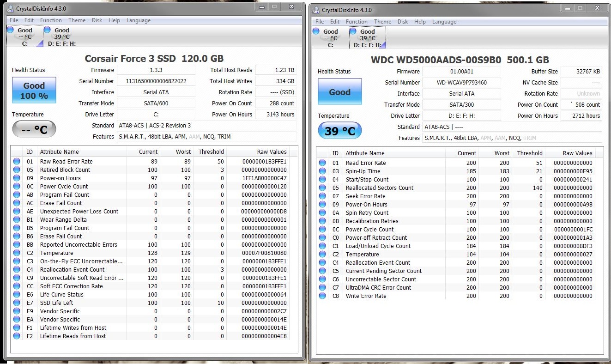Click the Raw Values column header in WDC table
The image size is (611, 364).
coord(577,153)
